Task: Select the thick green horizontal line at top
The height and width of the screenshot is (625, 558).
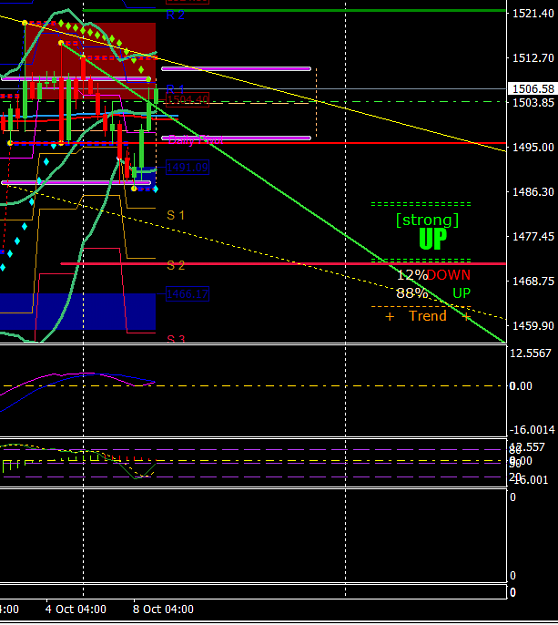Action: 295,10
